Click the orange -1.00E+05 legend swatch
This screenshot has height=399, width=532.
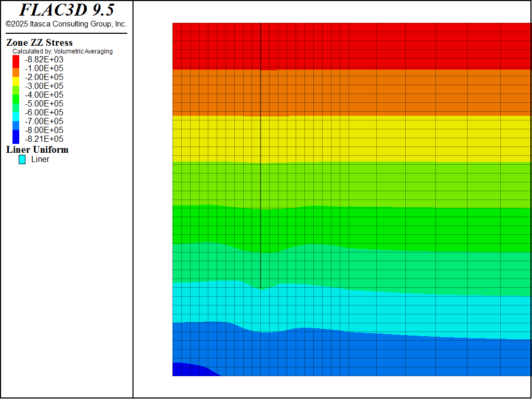[16, 73]
